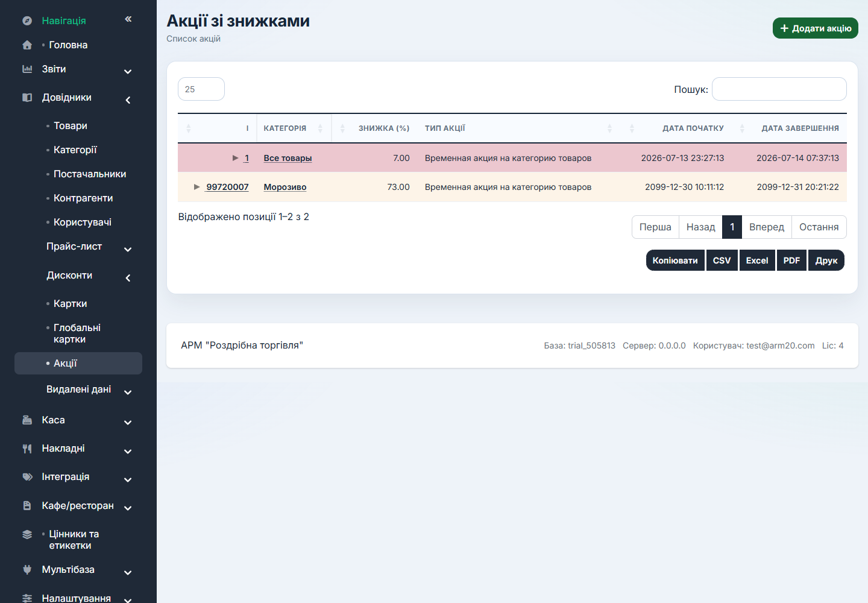Open the Постачальники menu item
The height and width of the screenshot is (603, 868).
tap(90, 174)
